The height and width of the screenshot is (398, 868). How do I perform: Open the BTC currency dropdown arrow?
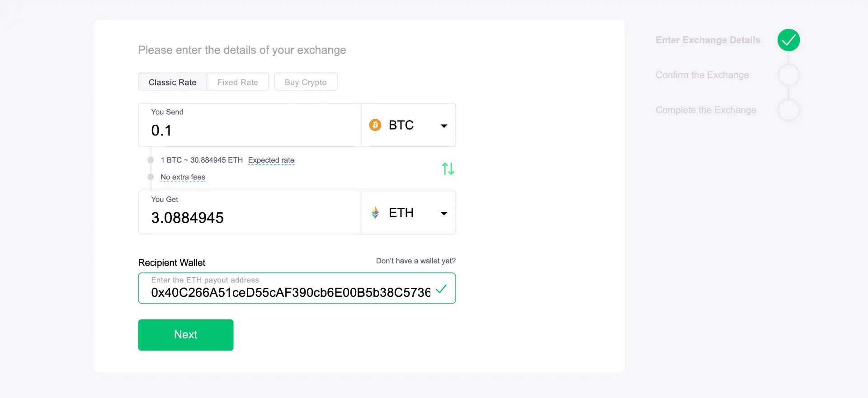point(444,126)
